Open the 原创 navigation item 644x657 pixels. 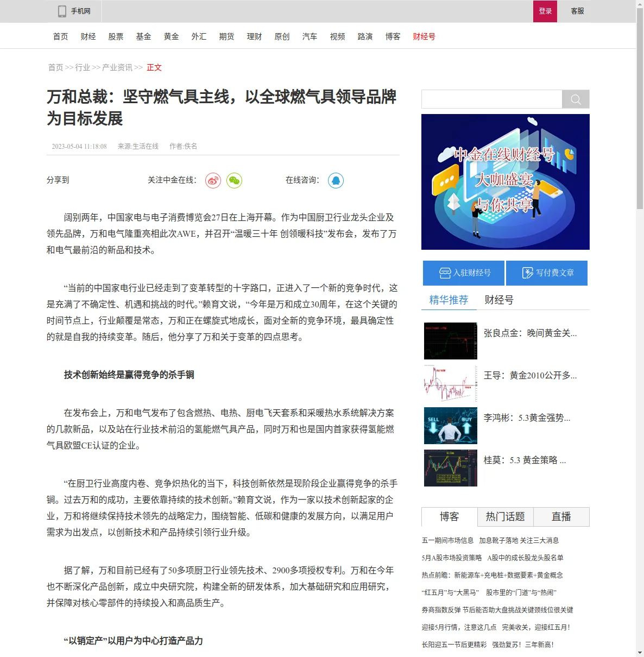click(x=282, y=36)
